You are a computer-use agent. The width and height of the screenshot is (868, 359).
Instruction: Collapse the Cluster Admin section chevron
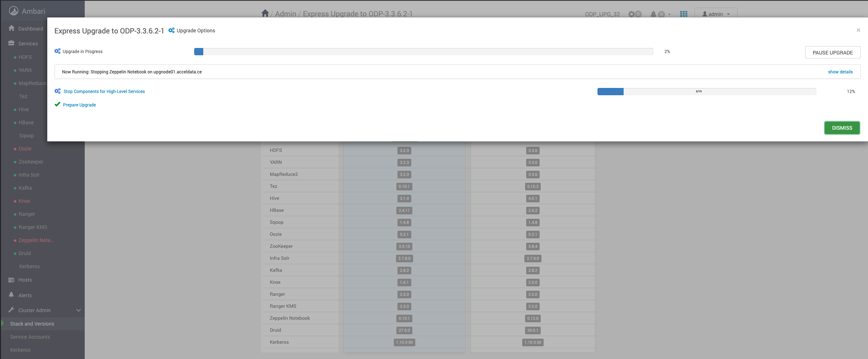78,310
